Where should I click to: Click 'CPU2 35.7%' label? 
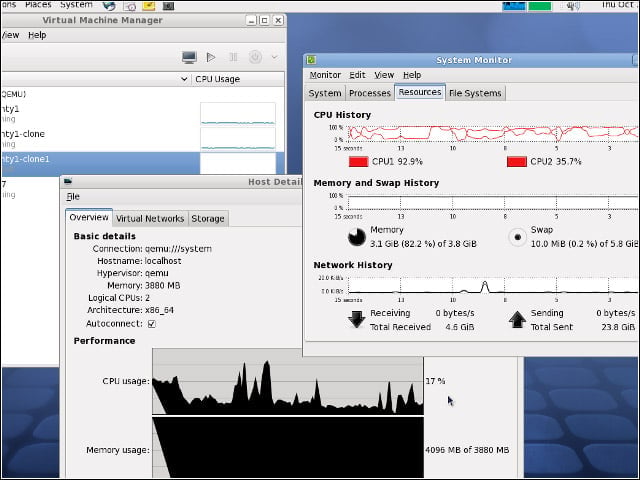(556, 162)
